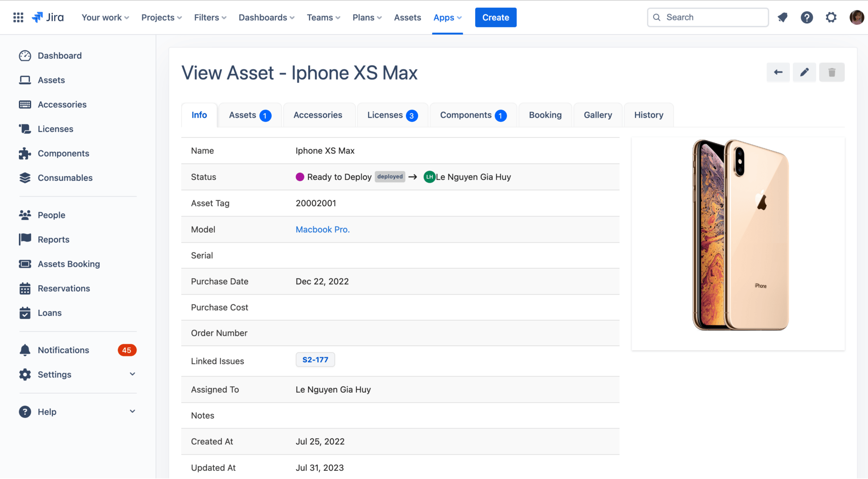Click the asset tag value 20002001
This screenshot has width=868, height=479.
316,203
